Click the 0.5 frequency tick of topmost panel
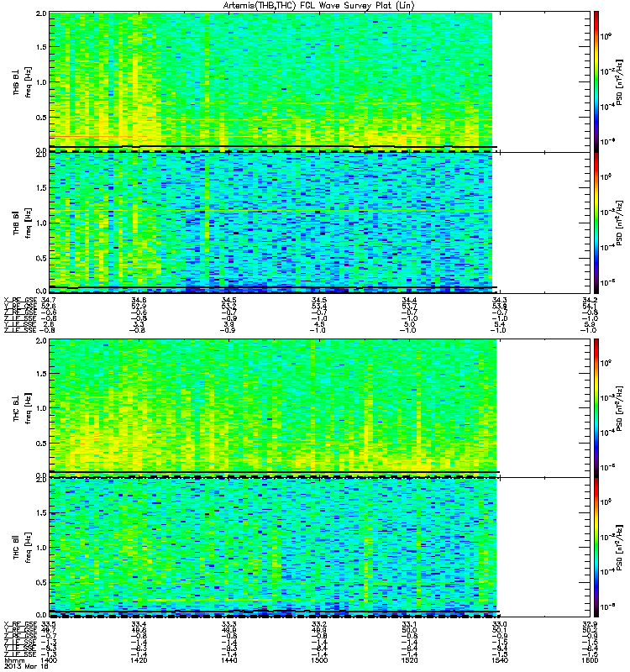 41,118
